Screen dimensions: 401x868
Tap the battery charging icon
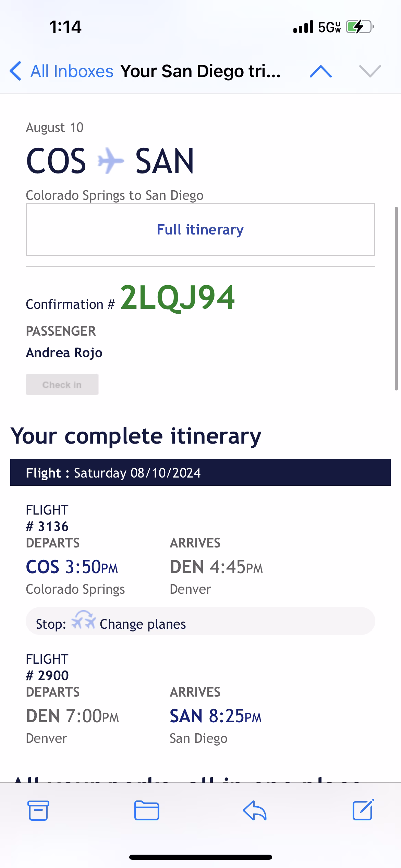coord(359,27)
